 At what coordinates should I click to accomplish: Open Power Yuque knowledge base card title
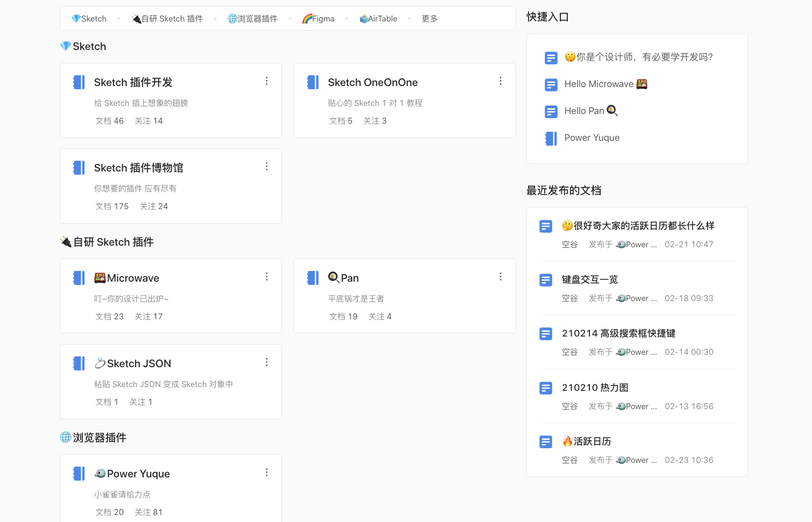point(132,474)
